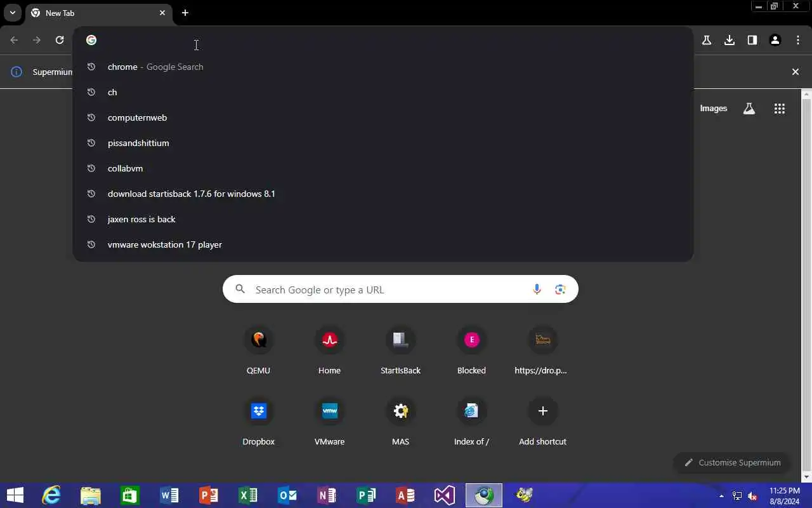
Task: Click the page vertical scrollbar
Action: click(x=807, y=286)
